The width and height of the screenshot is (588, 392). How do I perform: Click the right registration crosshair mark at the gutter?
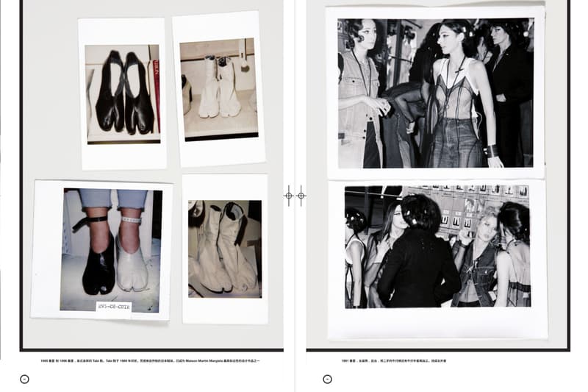coord(301,196)
